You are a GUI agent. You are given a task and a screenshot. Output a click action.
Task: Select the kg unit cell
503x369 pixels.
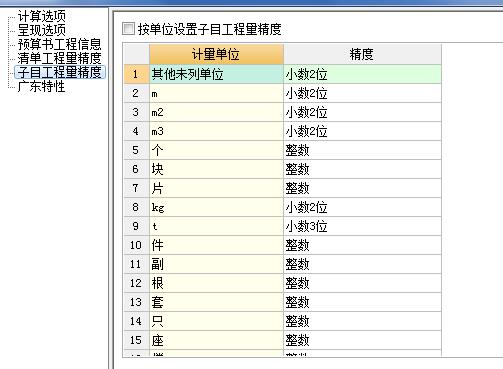tap(216, 207)
